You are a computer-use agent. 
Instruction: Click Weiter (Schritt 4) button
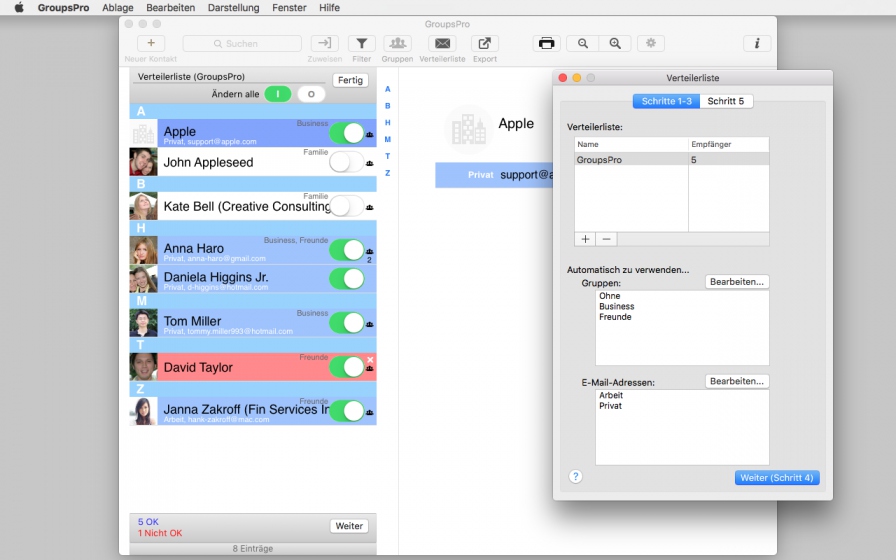coord(777,478)
